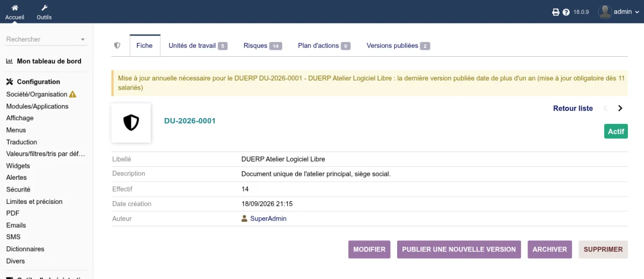Open the Dictionnaires settings

[25, 249]
